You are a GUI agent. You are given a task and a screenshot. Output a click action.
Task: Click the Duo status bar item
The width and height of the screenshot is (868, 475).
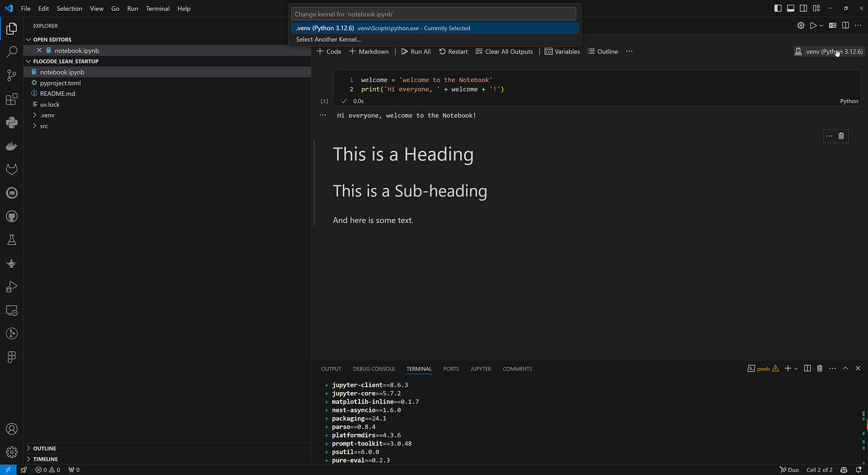coord(789,470)
